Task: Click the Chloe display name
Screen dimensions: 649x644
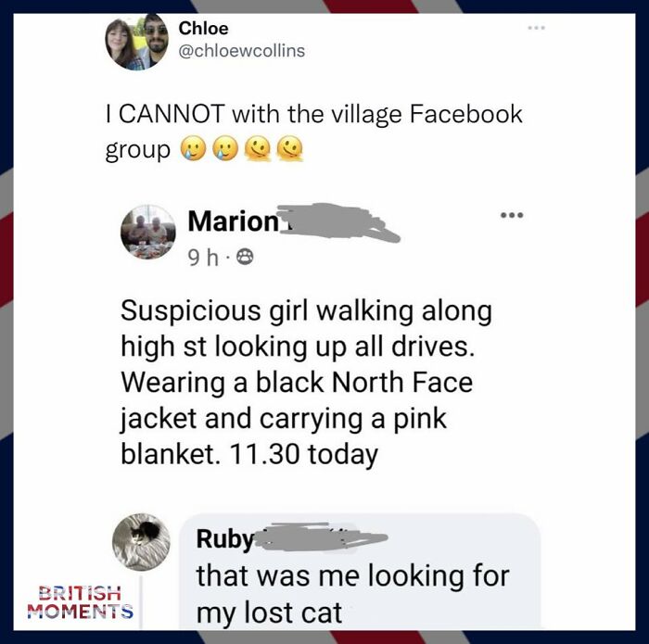Action: pos(203,29)
